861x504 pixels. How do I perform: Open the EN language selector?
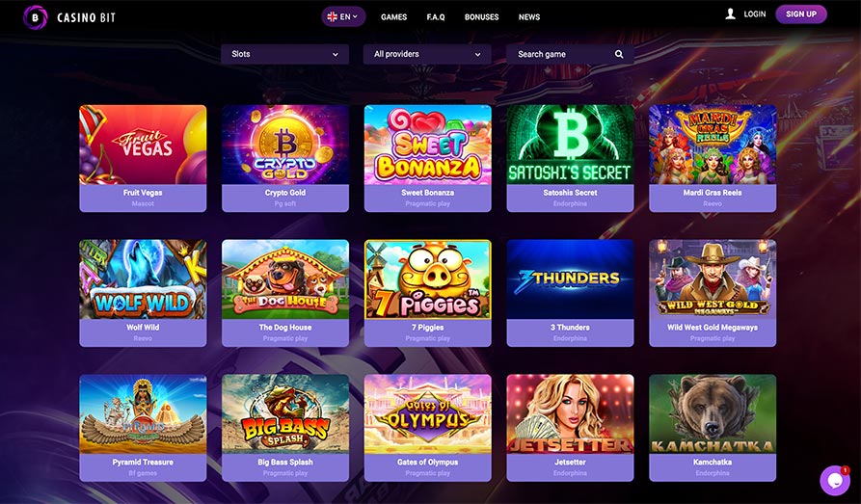click(344, 17)
